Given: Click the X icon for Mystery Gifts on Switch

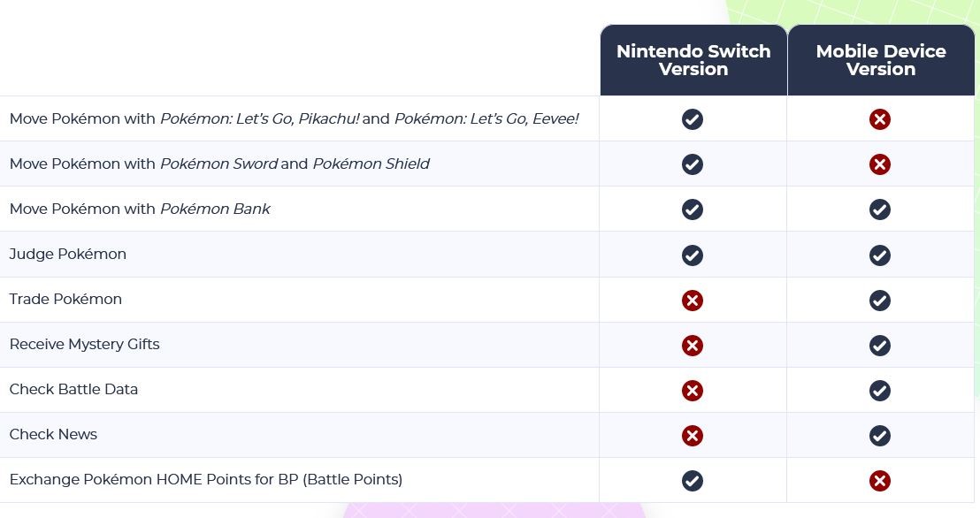Looking at the screenshot, I should pyautogui.click(x=693, y=345).
